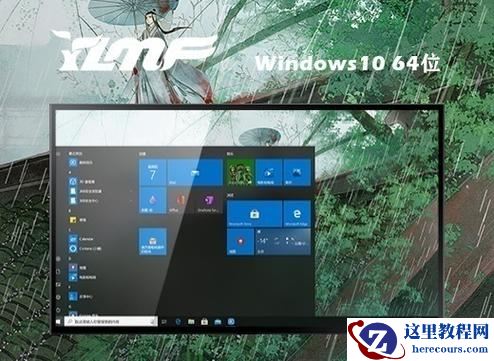Launch Feedback Hub from the app list

81,296
